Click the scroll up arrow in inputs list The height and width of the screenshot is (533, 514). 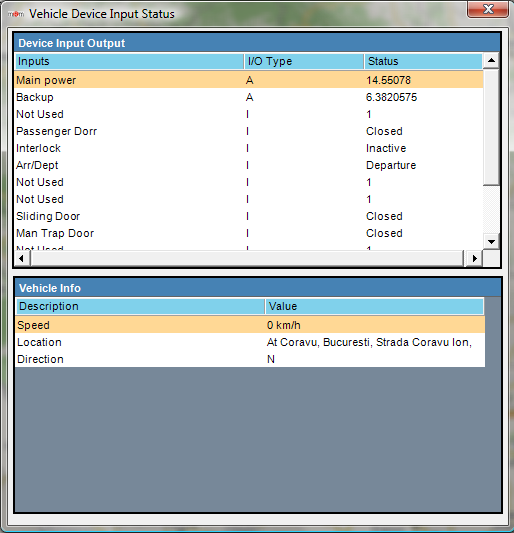(491, 61)
